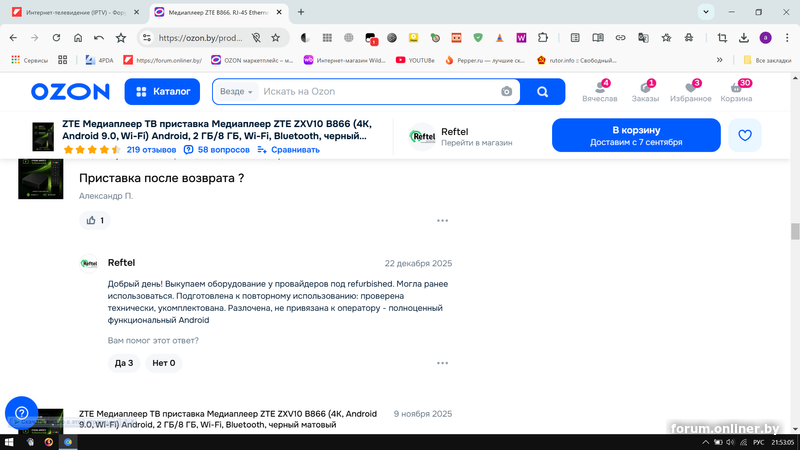Open the Сервисы apps bookmark
The image size is (800, 450).
click(30, 60)
